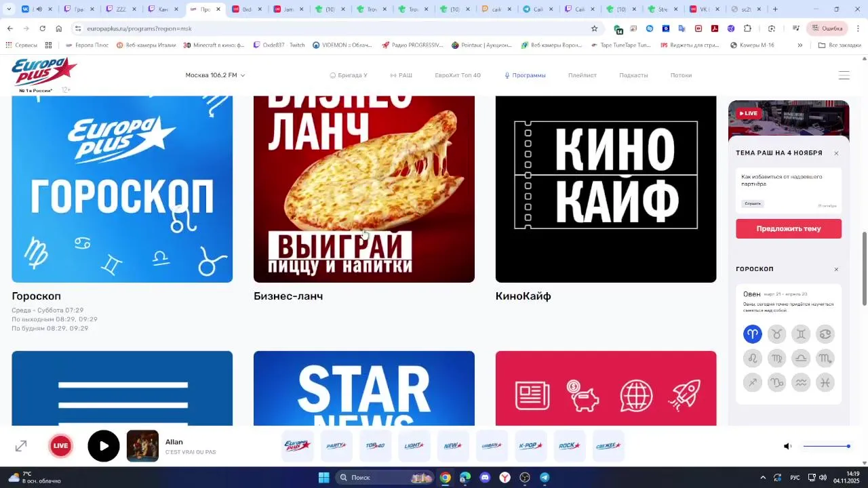
Task: Switch to Light stream channel
Action: click(414, 446)
